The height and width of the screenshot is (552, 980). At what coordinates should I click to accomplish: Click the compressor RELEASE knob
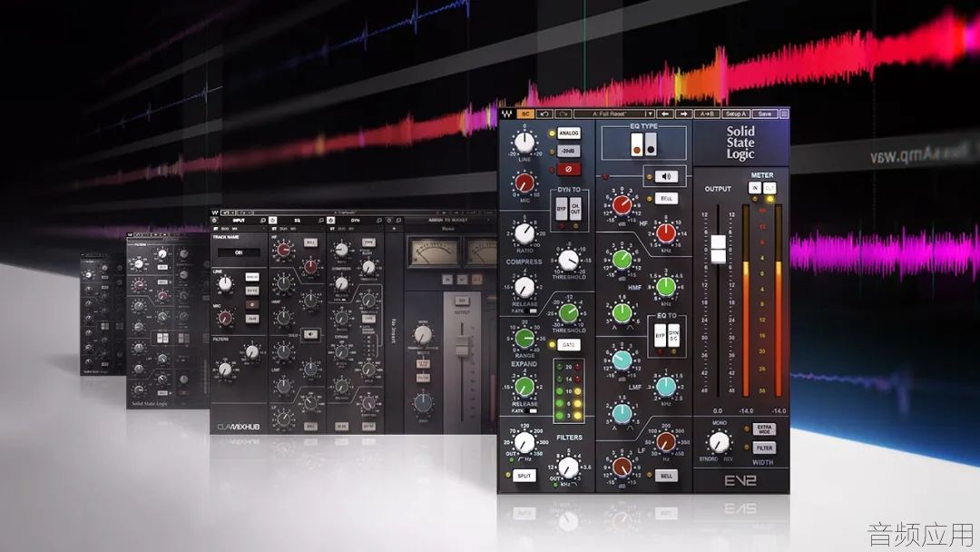pyautogui.click(x=524, y=287)
